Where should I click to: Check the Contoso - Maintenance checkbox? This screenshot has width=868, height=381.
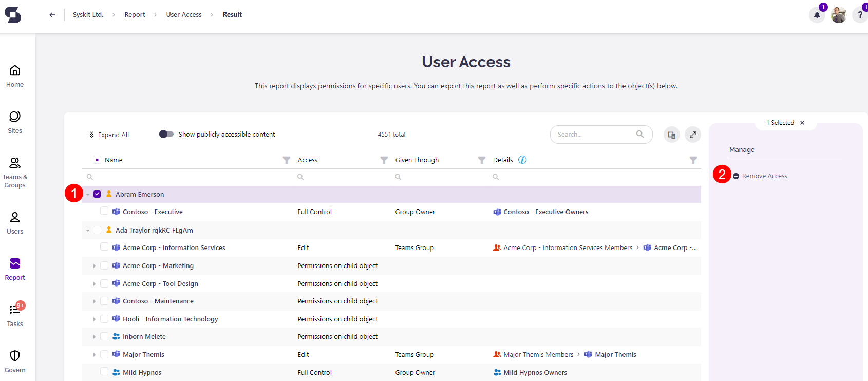point(104,301)
